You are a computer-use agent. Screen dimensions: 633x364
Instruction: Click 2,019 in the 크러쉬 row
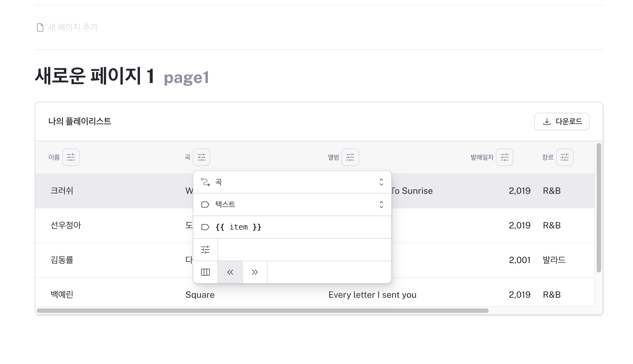520,191
